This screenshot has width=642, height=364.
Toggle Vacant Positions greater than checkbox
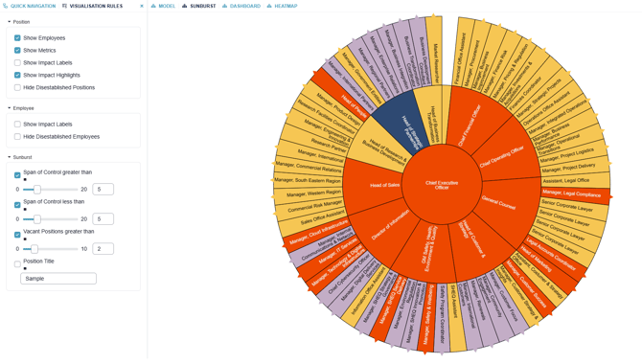click(x=17, y=235)
